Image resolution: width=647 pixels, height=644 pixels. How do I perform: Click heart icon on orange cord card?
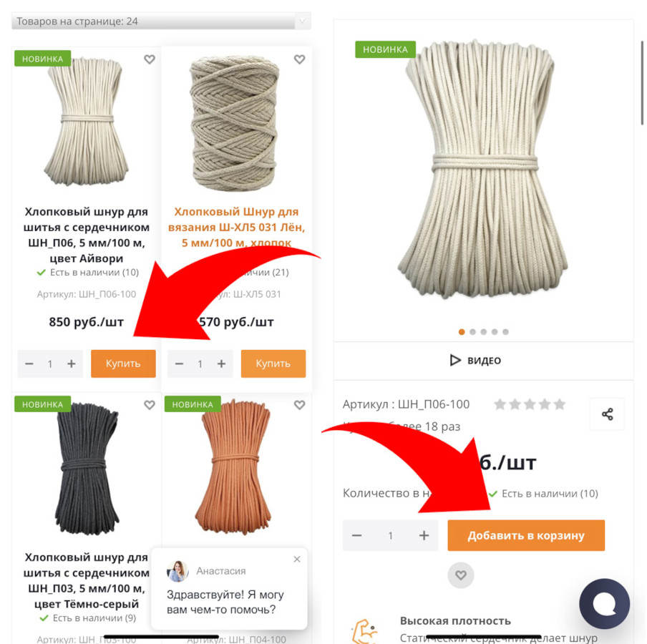300,405
